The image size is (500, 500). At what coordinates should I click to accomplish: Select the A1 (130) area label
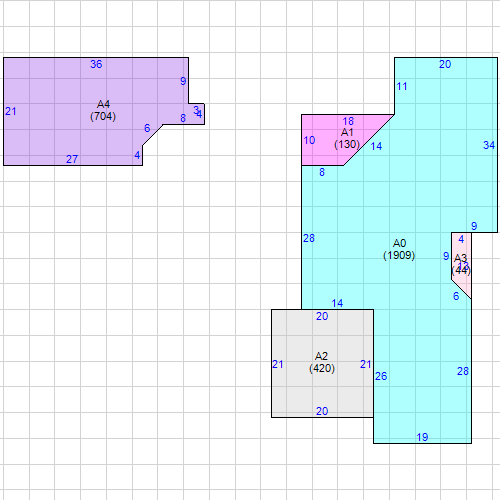pyautogui.click(x=347, y=138)
